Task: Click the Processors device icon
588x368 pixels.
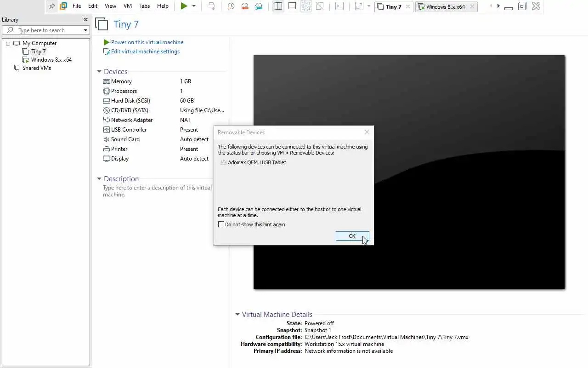Action: 107,91
